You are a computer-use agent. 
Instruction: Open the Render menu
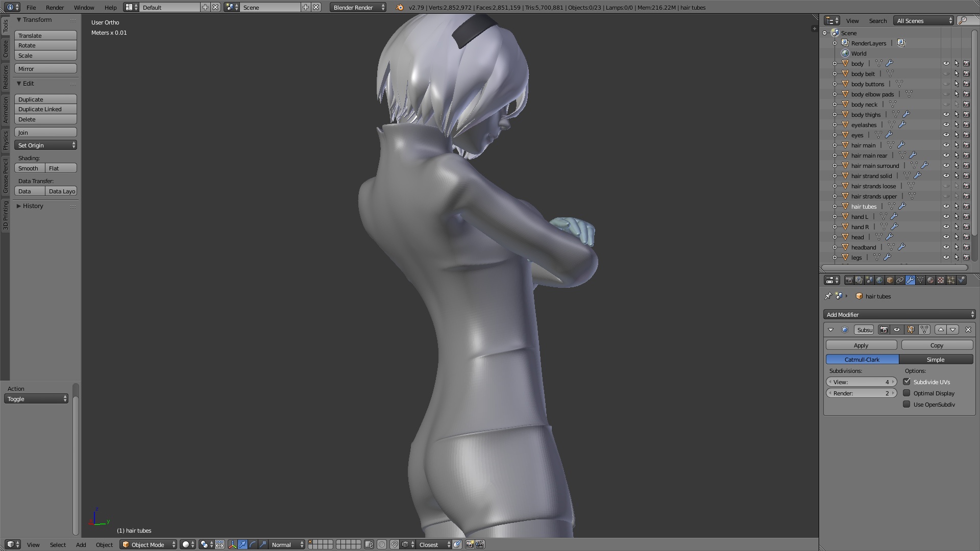[55, 7]
